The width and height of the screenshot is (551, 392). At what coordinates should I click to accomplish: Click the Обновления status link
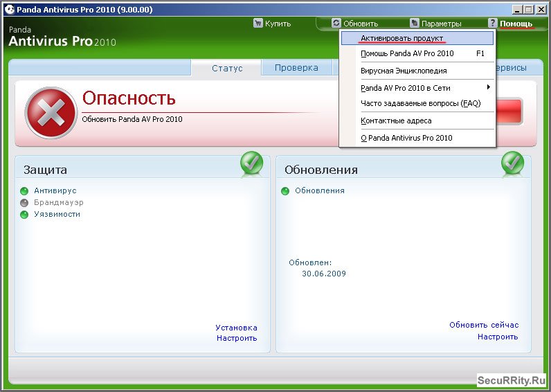pyautogui.click(x=320, y=190)
